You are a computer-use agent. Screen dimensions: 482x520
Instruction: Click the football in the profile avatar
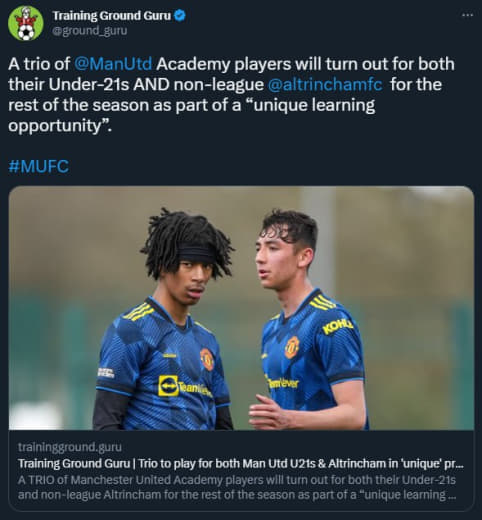26,32
